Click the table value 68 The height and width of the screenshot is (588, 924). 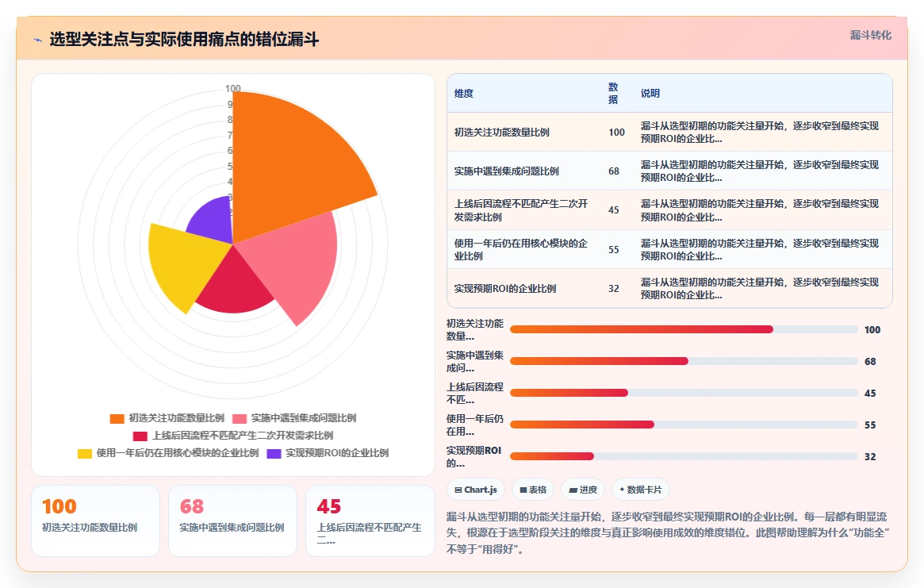(614, 171)
